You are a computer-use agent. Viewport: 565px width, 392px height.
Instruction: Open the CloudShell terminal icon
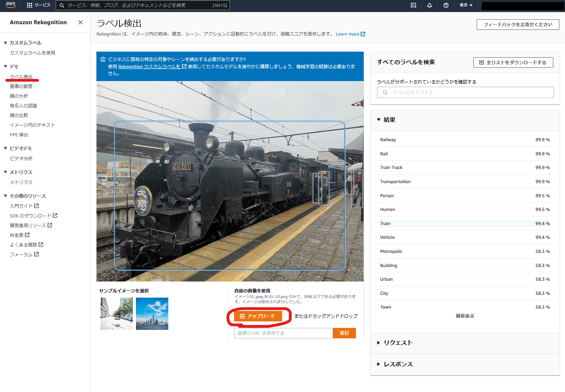[x=413, y=5]
